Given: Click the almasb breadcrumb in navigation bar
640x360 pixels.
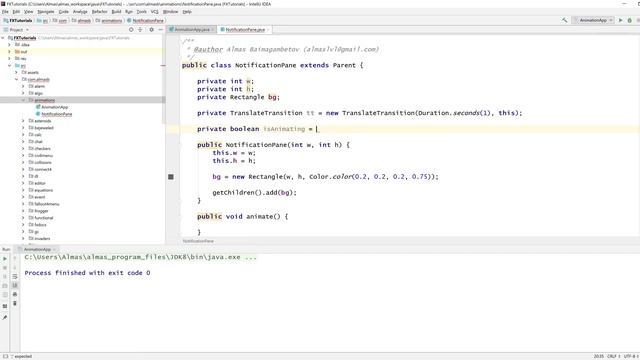Looking at the screenshot, I should coord(82,20).
